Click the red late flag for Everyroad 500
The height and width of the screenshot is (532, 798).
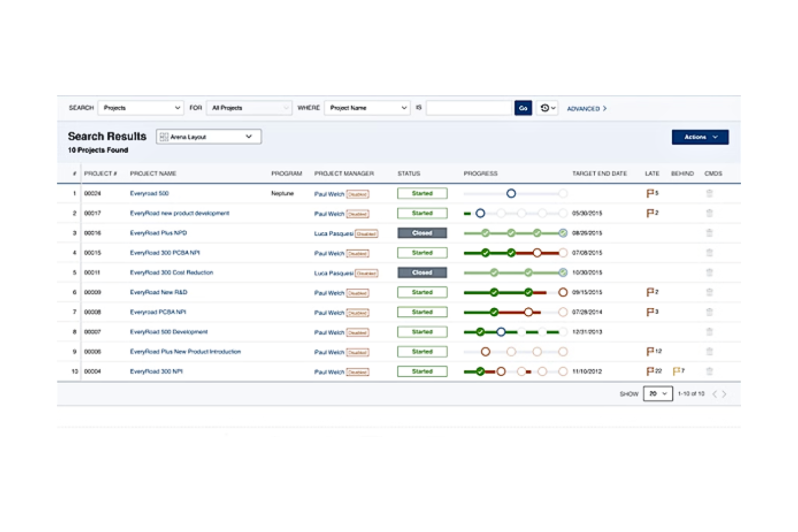click(x=651, y=193)
